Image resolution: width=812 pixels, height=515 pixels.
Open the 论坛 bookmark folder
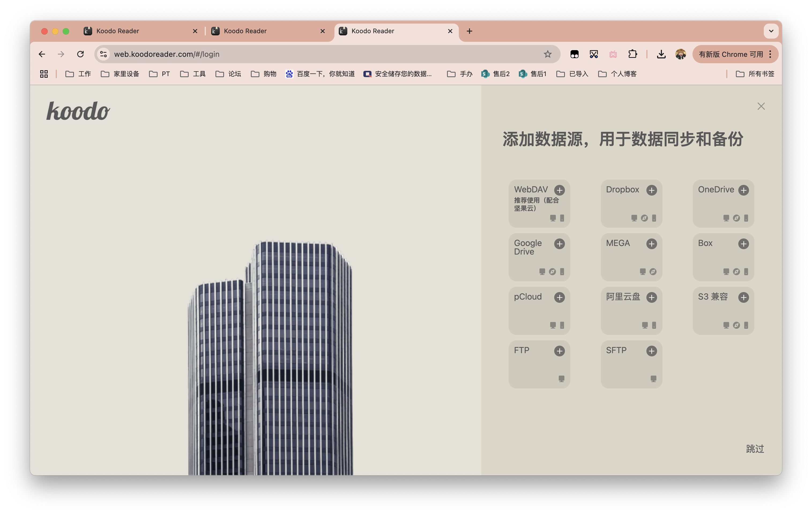point(228,74)
